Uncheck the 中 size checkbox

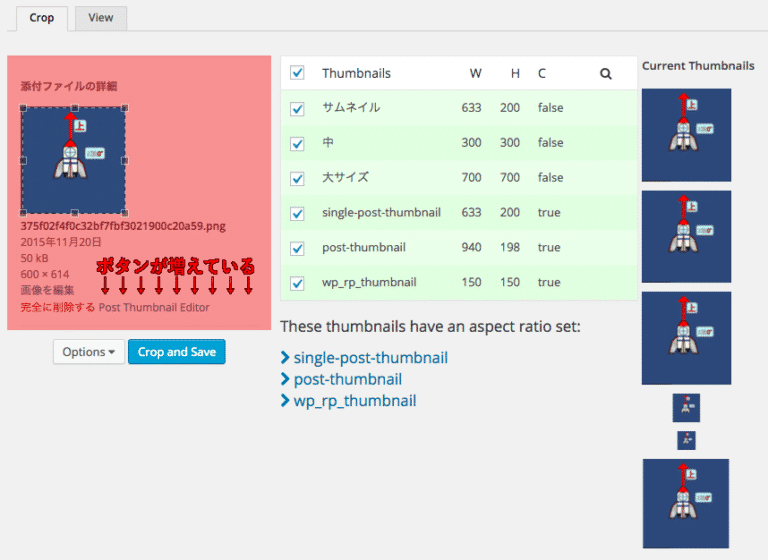pos(297,144)
